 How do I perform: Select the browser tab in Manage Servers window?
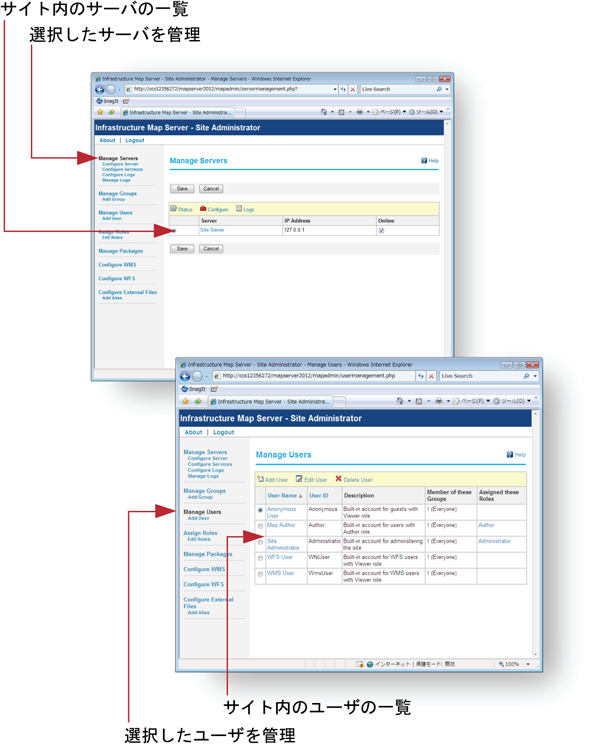coord(177,112)
